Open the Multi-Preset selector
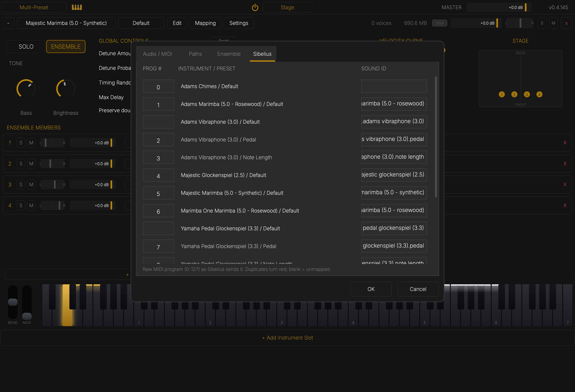The height and width of the screenshot is (392, 575). point(34,7)
